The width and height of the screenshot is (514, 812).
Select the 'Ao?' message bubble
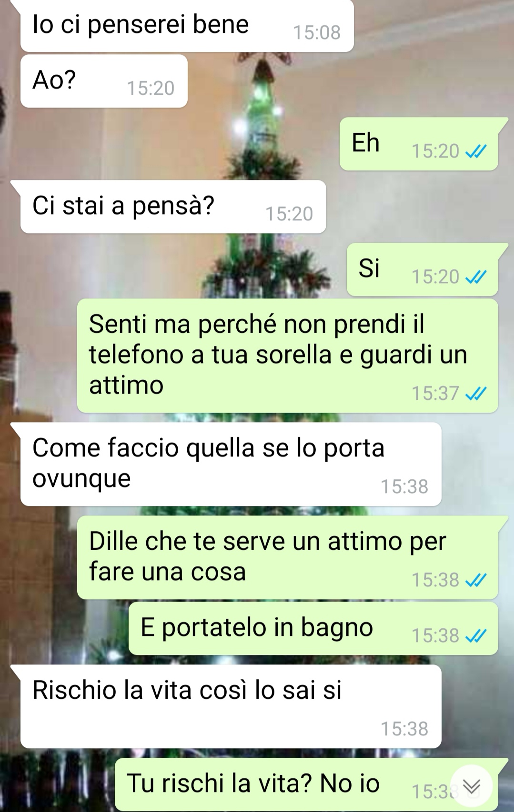[x=104, y=81]
